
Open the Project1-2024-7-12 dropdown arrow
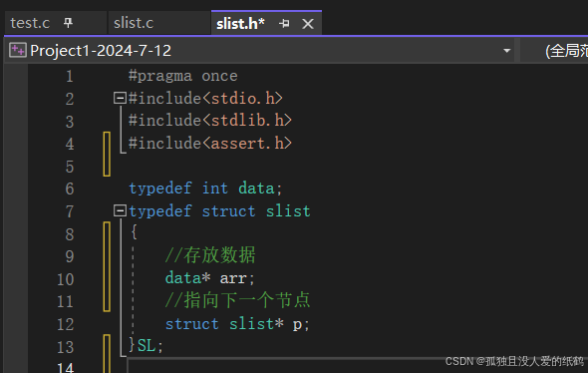coord(506,51)
